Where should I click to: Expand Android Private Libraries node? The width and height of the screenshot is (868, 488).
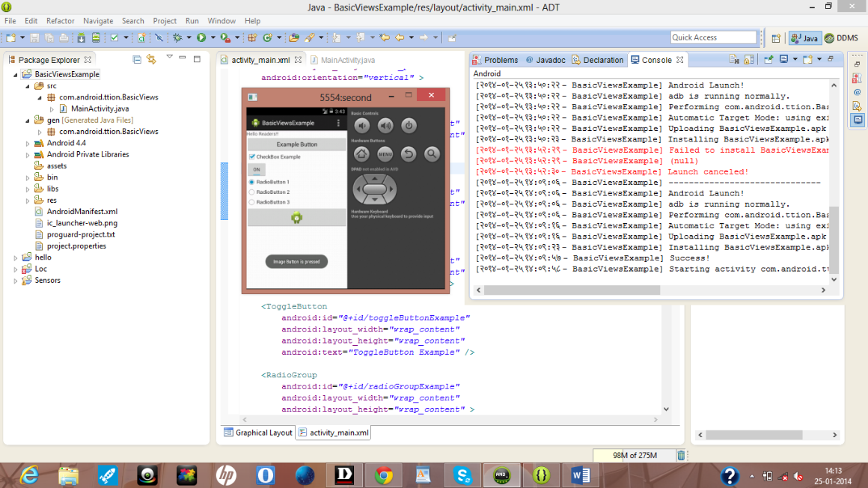point(27,155)
